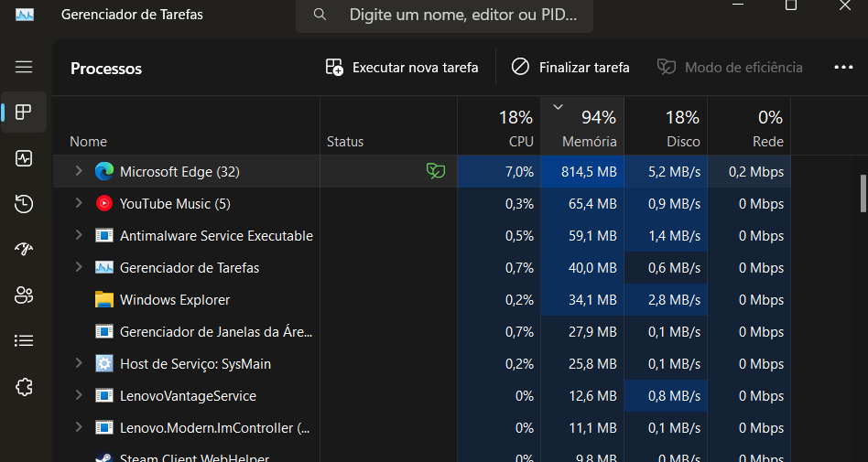Open the Details list in sidebar
Viewport: 868px width, 462px height.
pos(24,340)
